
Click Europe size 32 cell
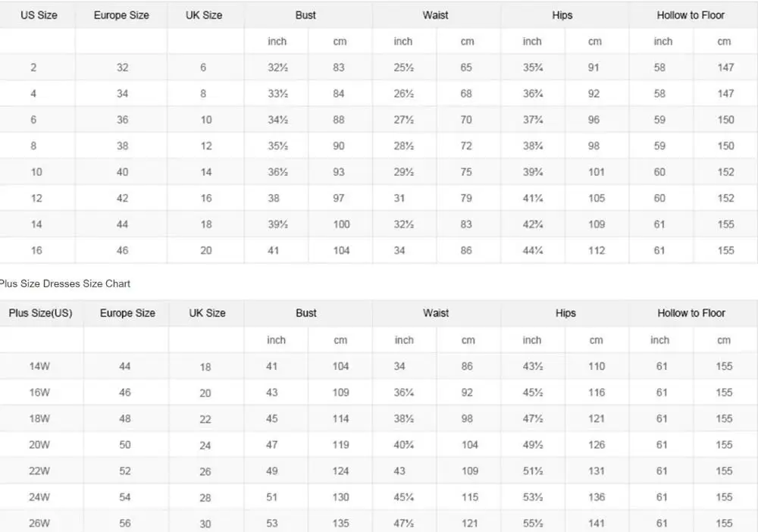pos(122,67)
